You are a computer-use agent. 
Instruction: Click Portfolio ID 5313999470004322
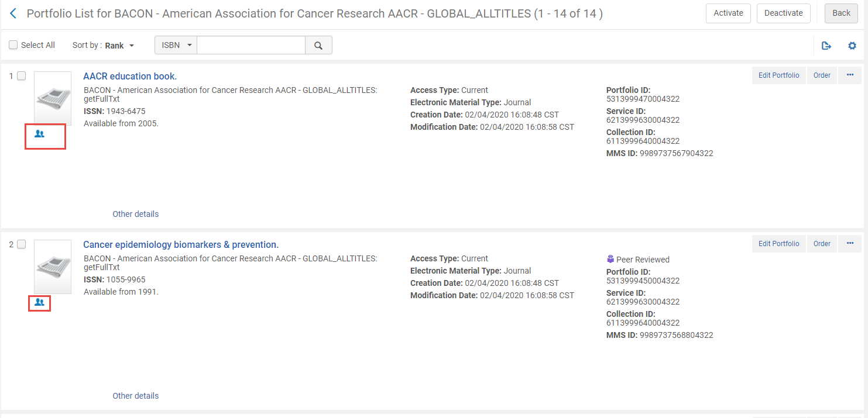pos(643,99)
